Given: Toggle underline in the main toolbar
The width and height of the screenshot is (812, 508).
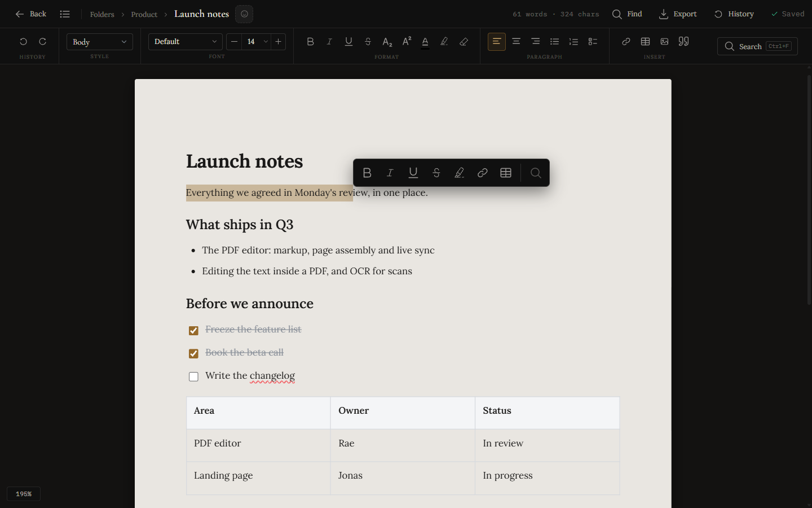Looking at the screenshot, I should 348,42.
